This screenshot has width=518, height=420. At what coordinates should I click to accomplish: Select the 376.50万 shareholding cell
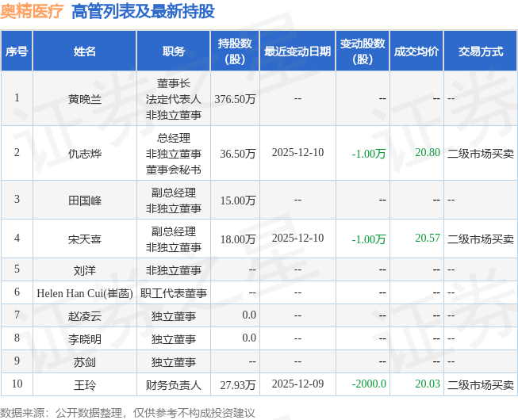235,99
